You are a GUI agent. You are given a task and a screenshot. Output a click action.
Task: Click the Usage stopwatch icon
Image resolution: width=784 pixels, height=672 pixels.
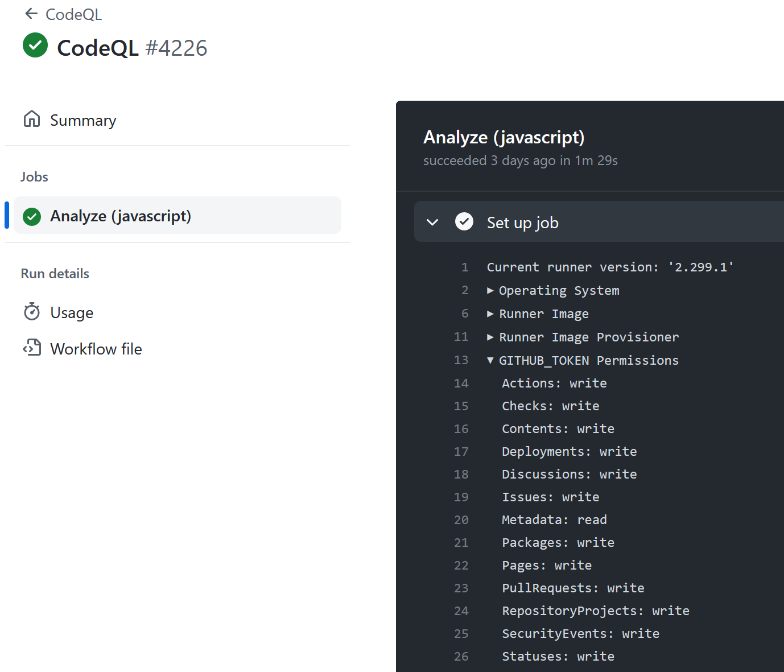tap(32, 312)
